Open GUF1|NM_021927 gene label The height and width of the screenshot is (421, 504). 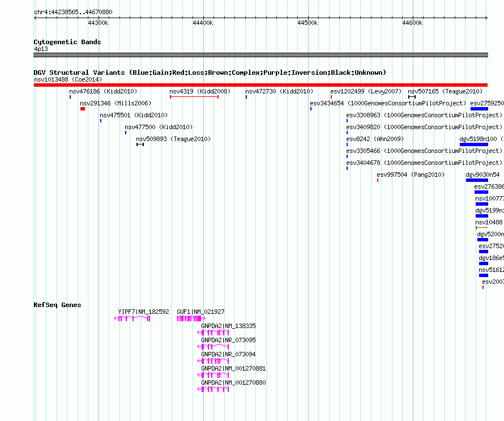click(x=200, y=312)
